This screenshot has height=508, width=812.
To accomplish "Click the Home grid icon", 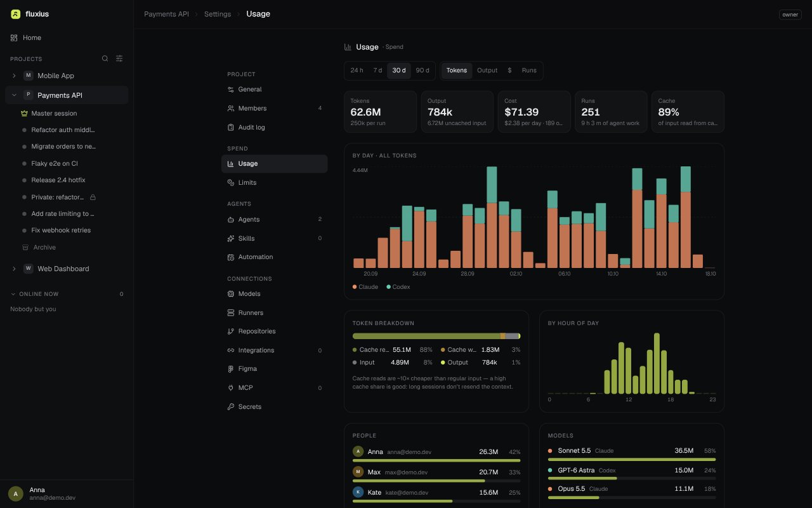I will [14, 38].
